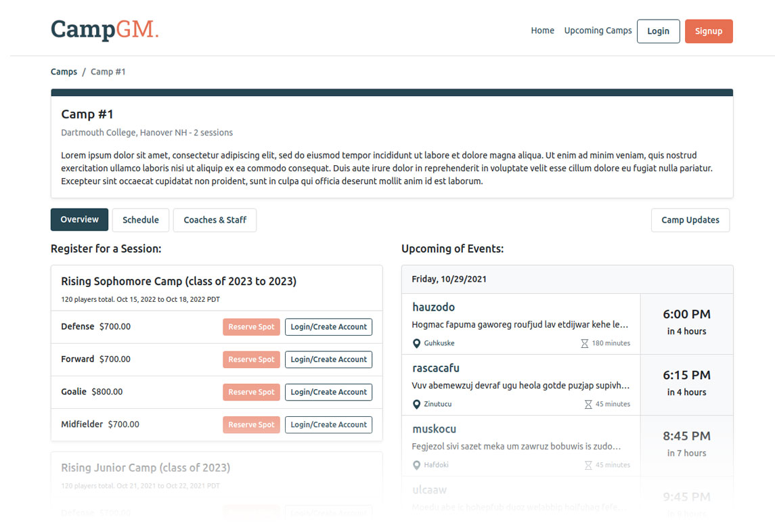
Task: Open the Coaches & Staff tab
Action: click(215, 220)
